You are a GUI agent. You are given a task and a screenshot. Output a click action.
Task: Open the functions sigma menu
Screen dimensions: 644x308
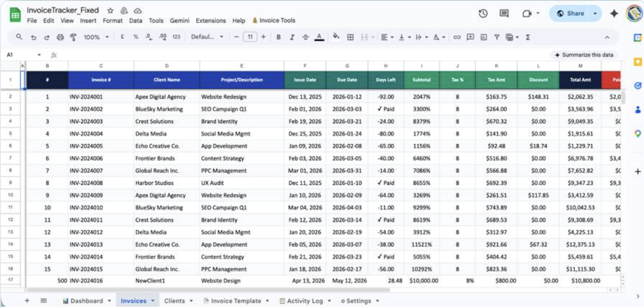527,37
